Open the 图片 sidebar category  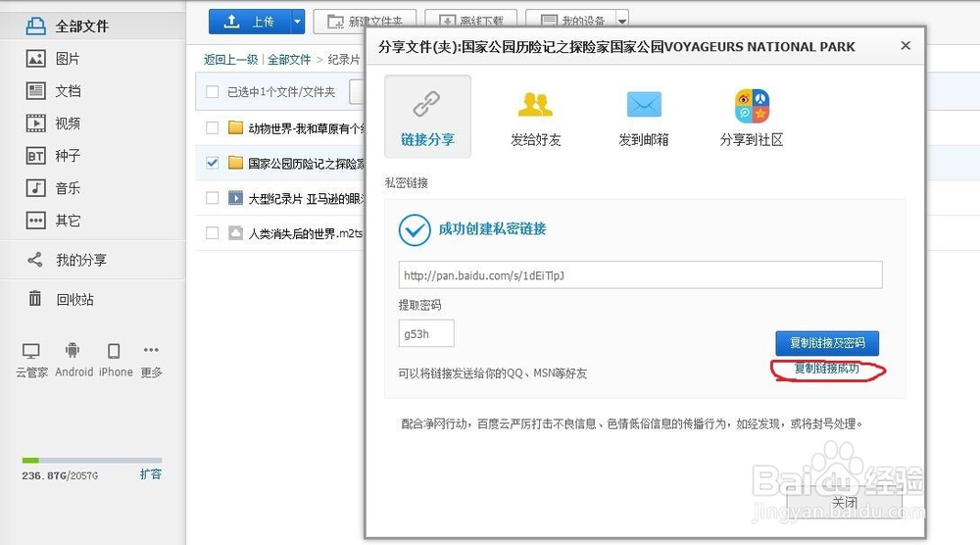[67, 59]
